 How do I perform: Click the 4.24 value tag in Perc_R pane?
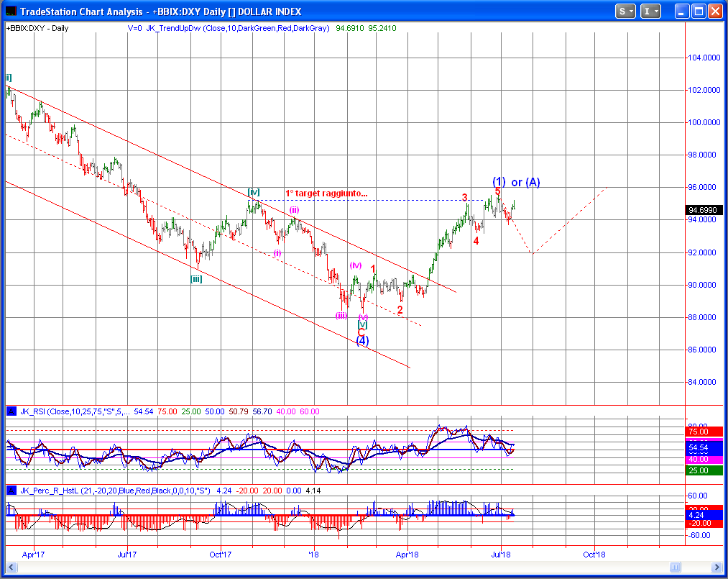pos(704,515)
